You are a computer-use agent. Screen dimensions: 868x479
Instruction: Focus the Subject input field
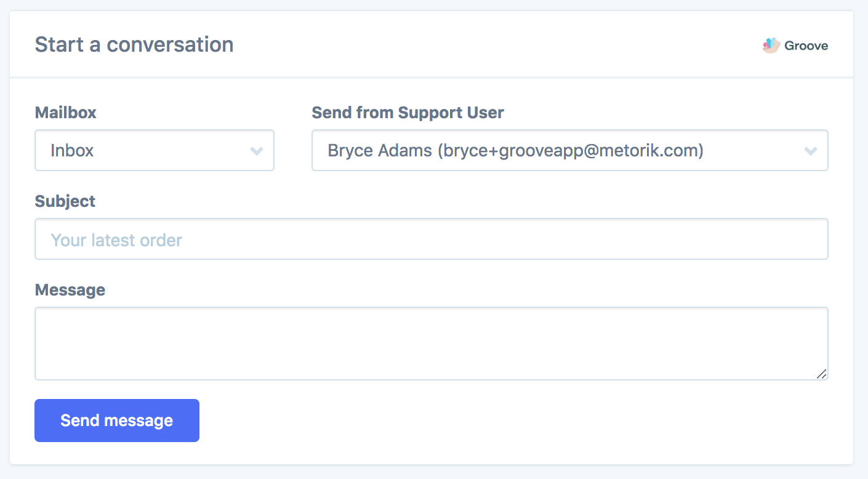click(x=431, y=239)
